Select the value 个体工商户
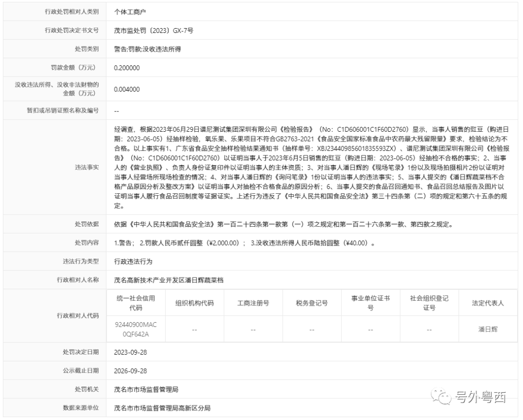 point(130,12)
